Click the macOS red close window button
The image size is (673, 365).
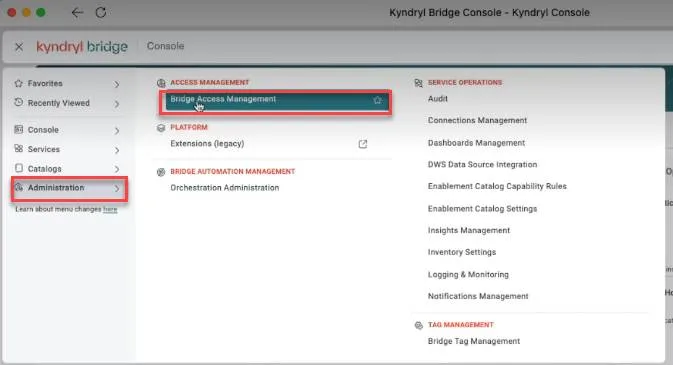tap(12, 12)
